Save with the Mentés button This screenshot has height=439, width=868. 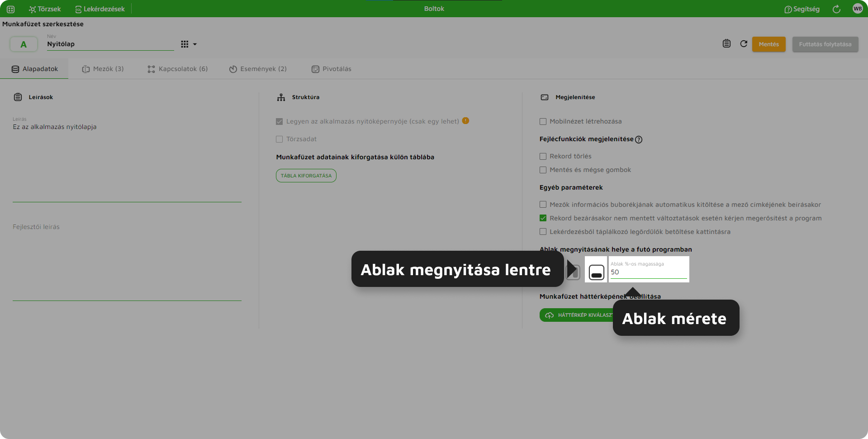[769, 44]
